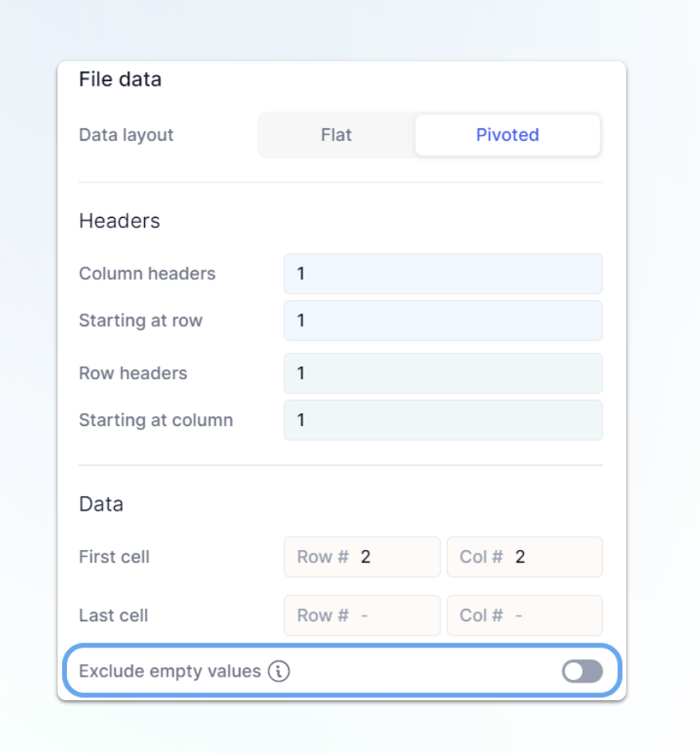Select the Row headers count field
The image size is (700, 753).
443,373
